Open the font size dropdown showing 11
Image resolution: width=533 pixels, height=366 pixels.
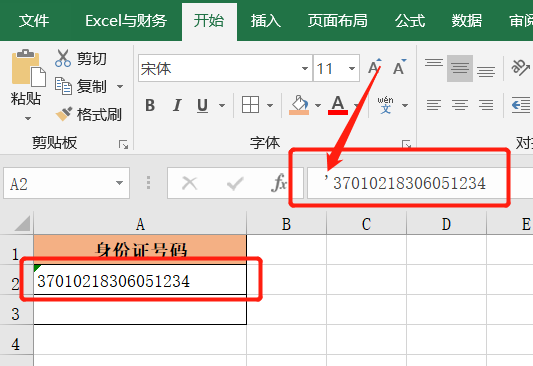352,69
